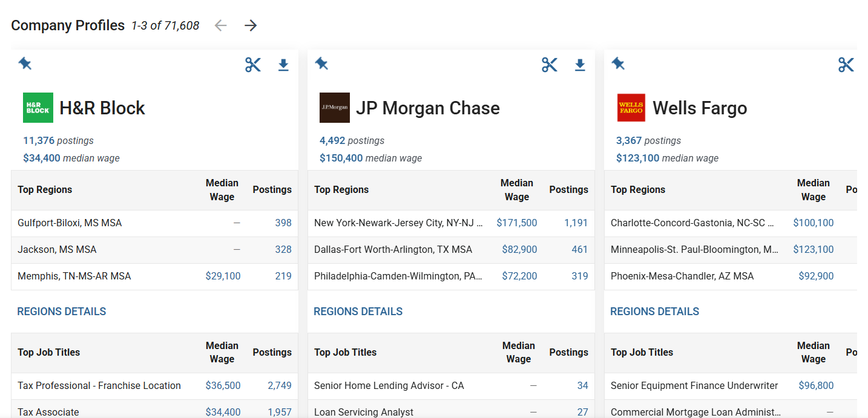Click Wells Fargo's $123,100 median wage summary
The image size is (868, 418).
coord(638,158)
